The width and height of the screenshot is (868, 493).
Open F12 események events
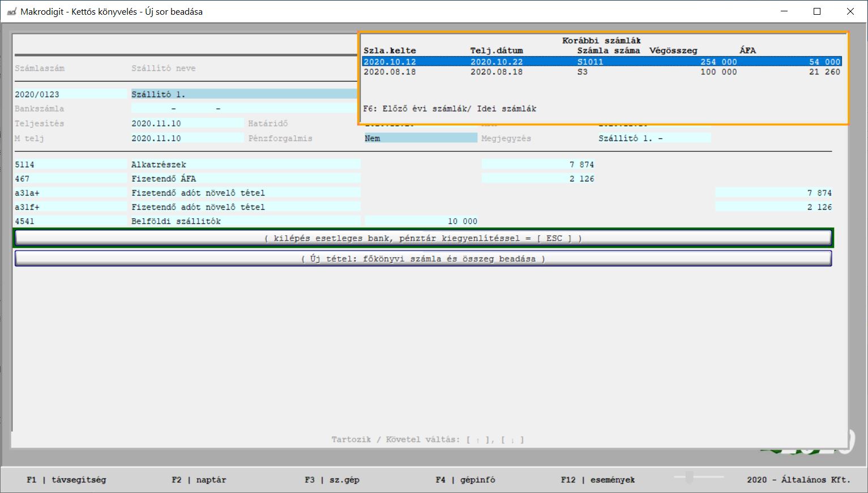(598, 479)
